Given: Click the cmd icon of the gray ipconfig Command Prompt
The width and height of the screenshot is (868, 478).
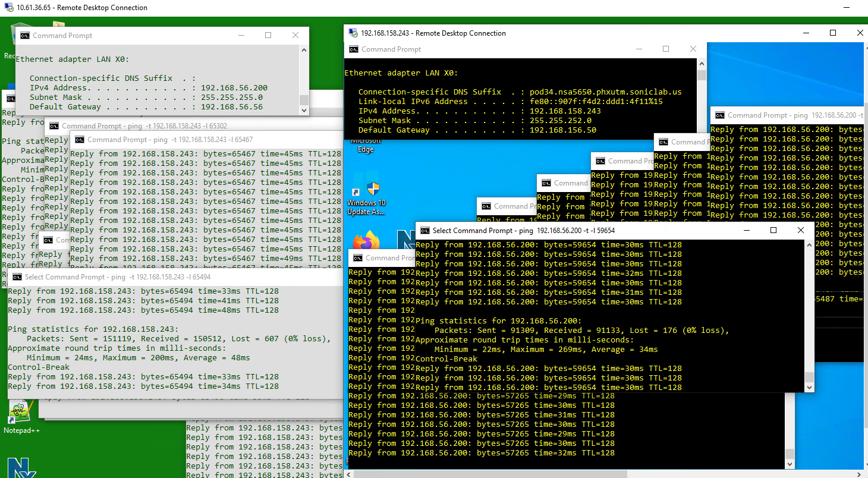Looking at the screenshot, I should point(25,35).
